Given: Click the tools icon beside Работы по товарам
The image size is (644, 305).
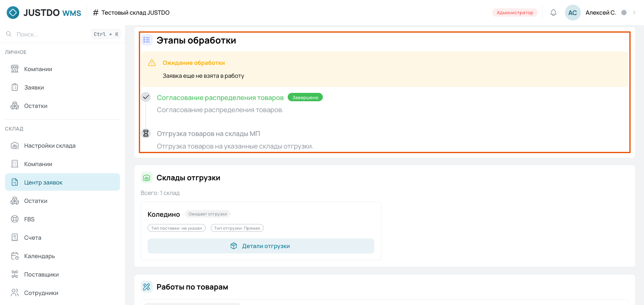Looking at the screenshot, I should coord(146,287).
